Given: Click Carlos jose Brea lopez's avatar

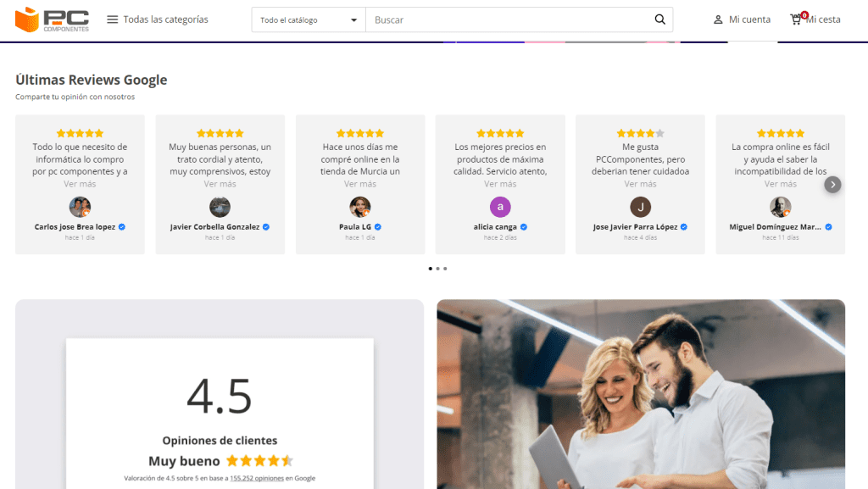Looking at the screenshot, I should coord(80,207).
